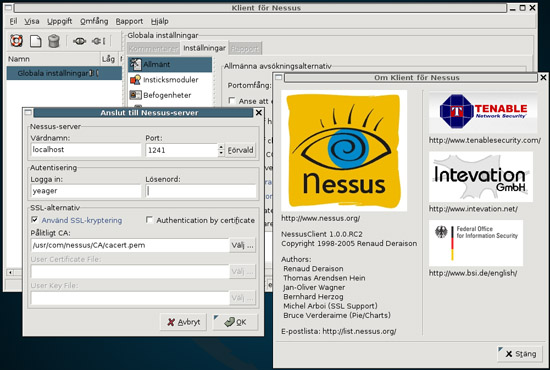Click Välj button next to Pålitligt CA
The image size is (550, 370).
pyautogui.click(x=243, y=245)
